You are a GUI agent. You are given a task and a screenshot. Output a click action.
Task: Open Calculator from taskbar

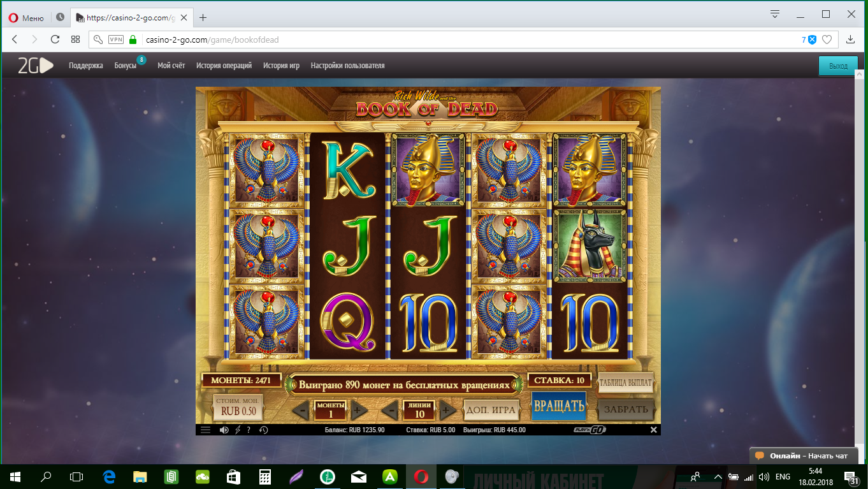coord(265,476)
